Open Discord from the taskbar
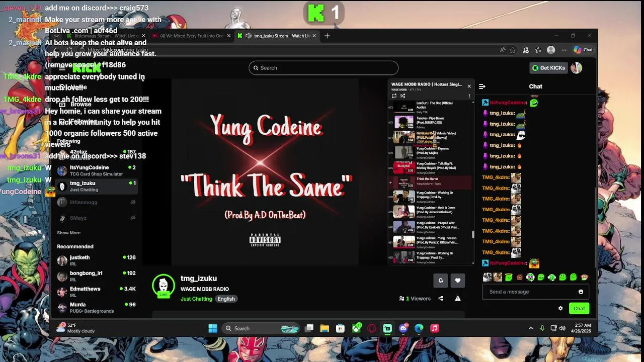The image size is (644, 362). pyautogui.click(x=403, y=328)
